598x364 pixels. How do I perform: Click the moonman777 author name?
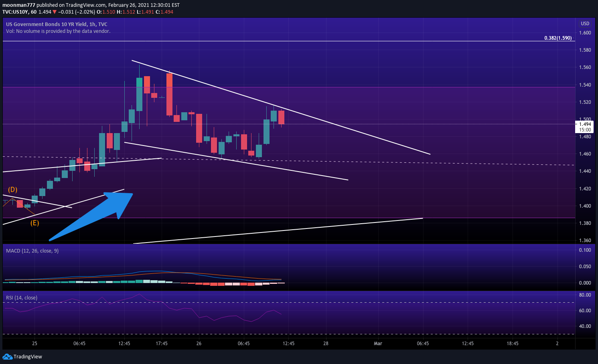pos(19,5)
